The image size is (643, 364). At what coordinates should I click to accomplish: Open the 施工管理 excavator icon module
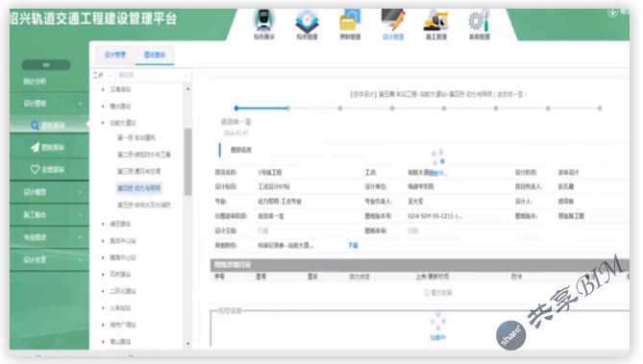pos(436,24)
